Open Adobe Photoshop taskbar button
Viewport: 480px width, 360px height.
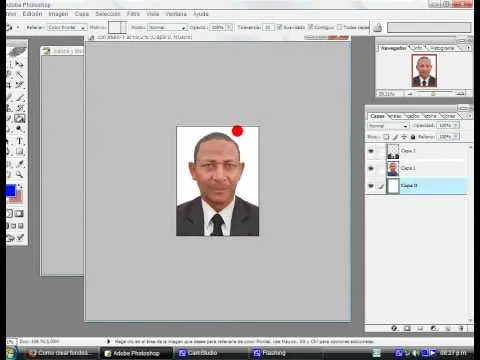(x=136, y=353)
